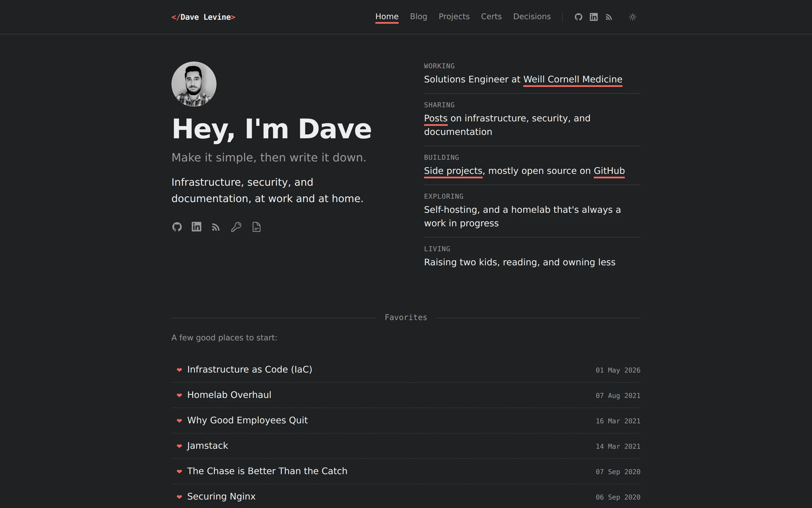Screen dimensions: 812x508
Task: Click the key icon below the intro text
Action: (x=236, y=227)
